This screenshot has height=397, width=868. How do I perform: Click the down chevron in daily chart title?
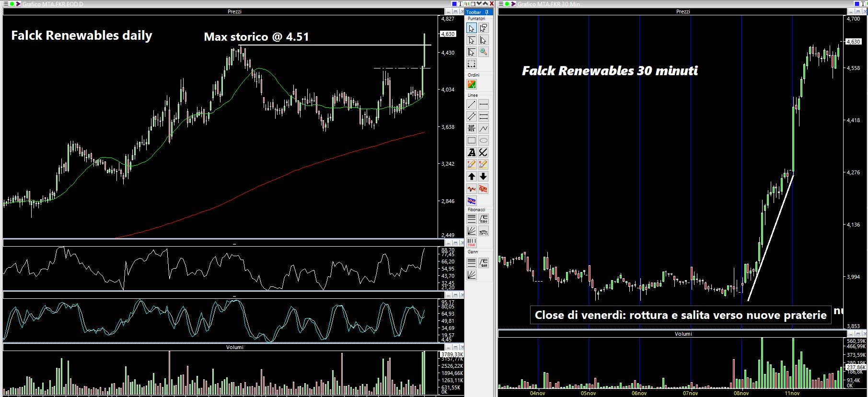pyautogui.click(x=479, y=4)
